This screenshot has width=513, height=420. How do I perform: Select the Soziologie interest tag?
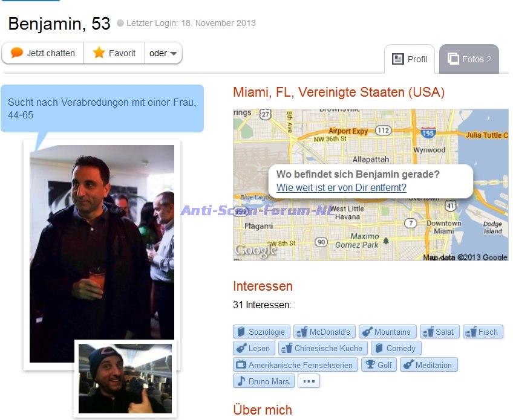[x=261, y=332]
